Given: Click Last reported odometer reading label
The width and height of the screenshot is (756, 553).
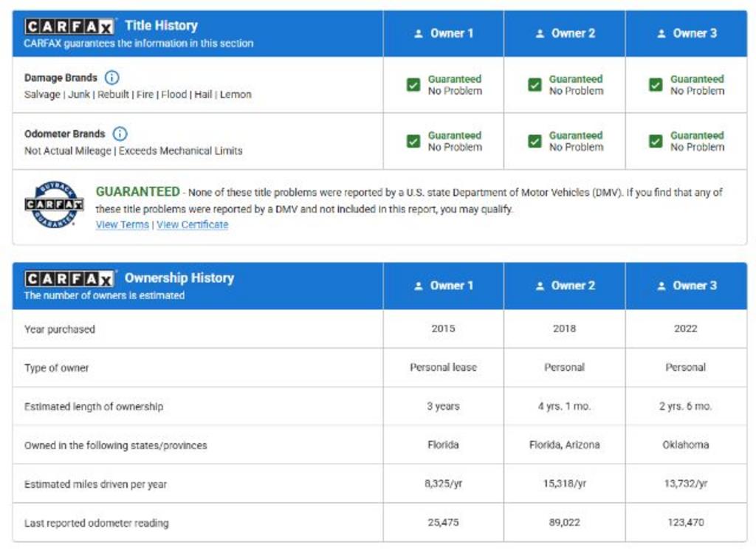Looking at the screenshot, I should [x=97, y=523].
